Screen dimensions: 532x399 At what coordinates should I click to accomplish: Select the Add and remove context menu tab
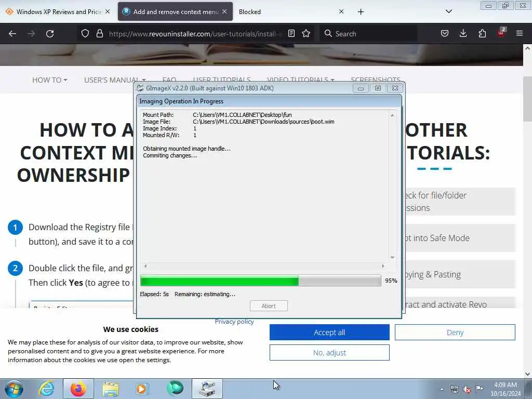pyautogui.click(x=175, y=11)
